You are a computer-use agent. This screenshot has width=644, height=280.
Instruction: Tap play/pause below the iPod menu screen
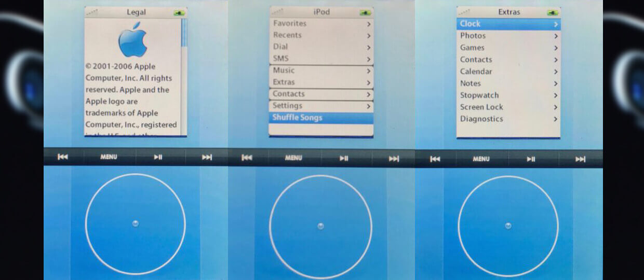(x=344, y=159)
